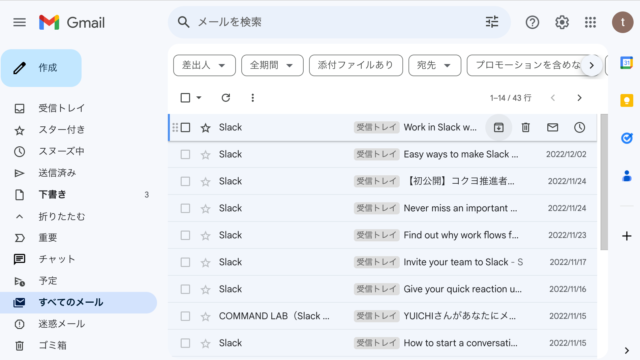
Task: Select the 【初公開】コクヨ email checkbox
Action: (x=185, y=181)
